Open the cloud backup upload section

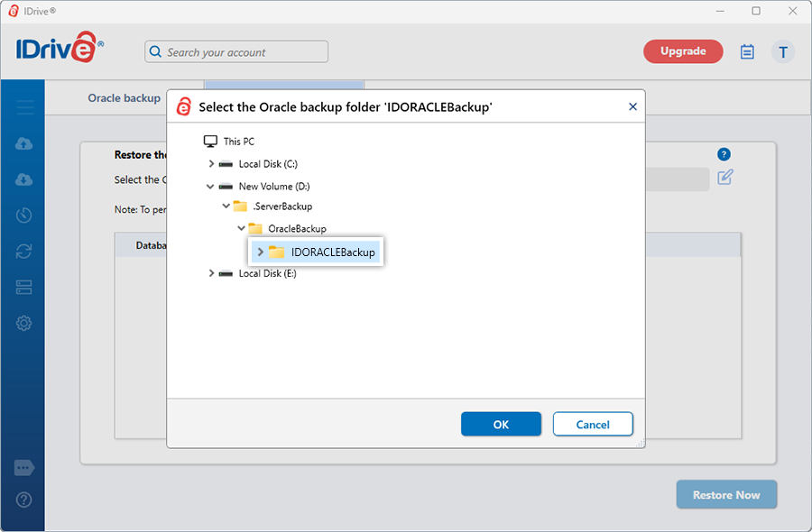23,143
